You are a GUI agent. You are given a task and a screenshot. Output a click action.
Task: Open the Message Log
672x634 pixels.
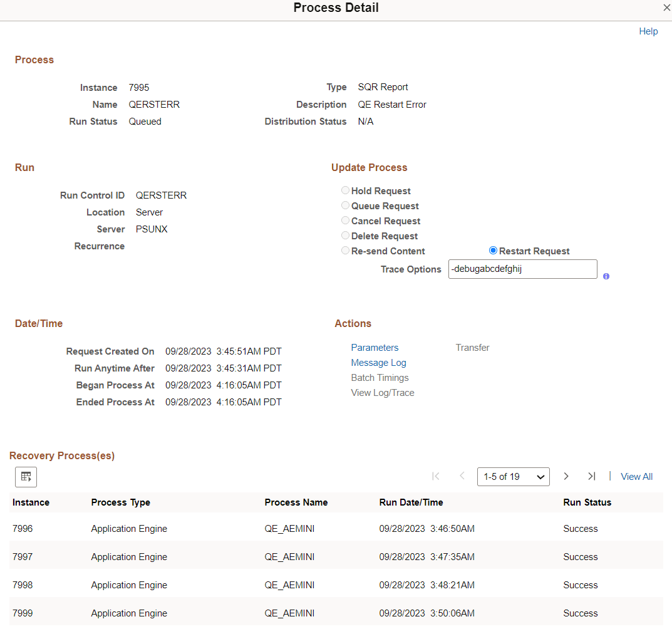click(378, 362)
